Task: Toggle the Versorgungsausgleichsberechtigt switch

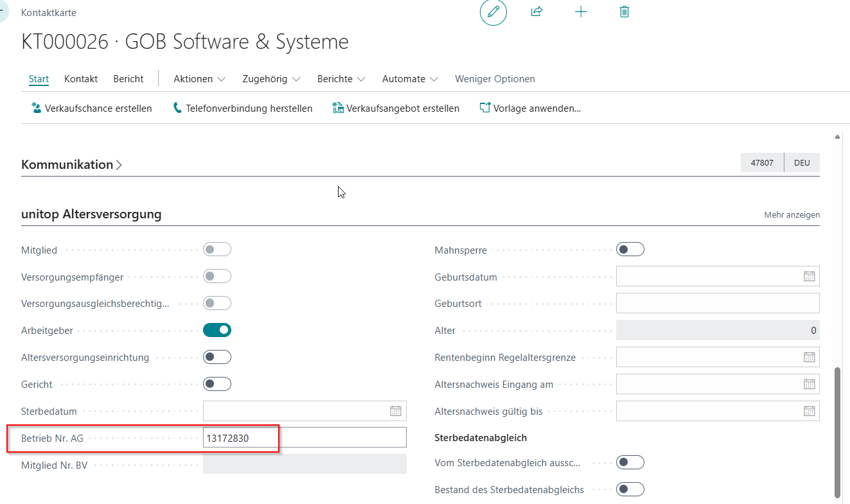Action: pos(217,303)
